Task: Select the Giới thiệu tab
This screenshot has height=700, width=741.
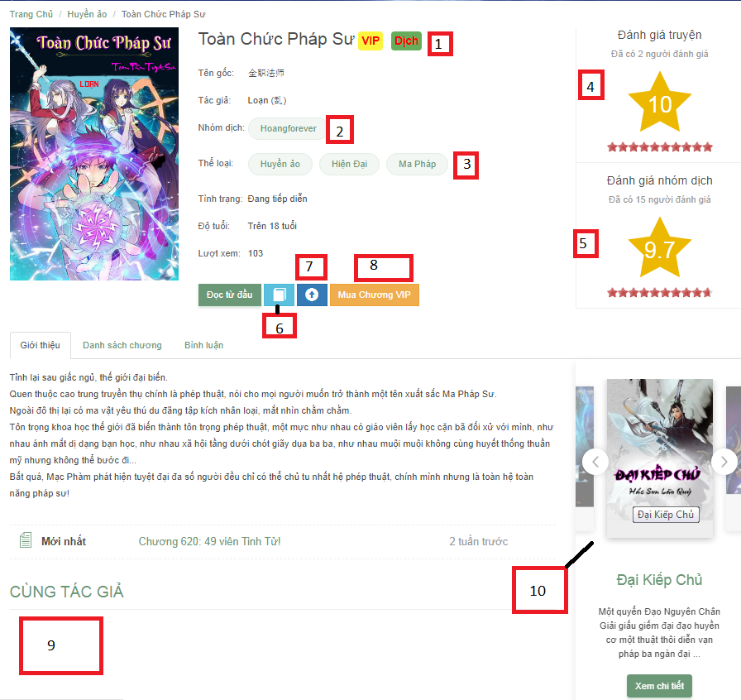Action: (x=41, y=345)
